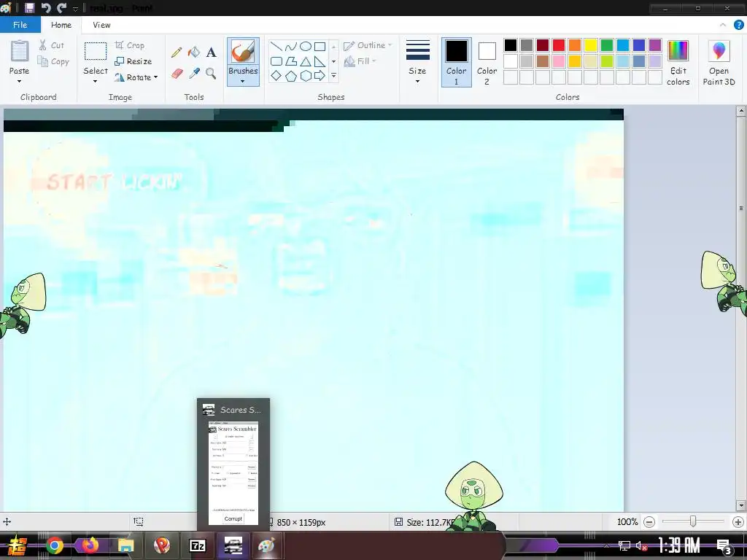
Task: Open the notification center icon
Action: pos(724,545)
